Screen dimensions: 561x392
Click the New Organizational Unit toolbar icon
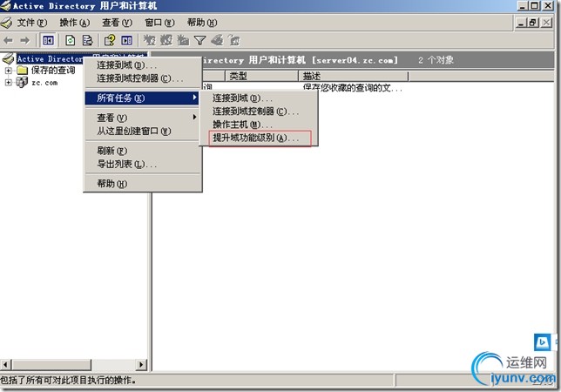[x=183, y=40]
